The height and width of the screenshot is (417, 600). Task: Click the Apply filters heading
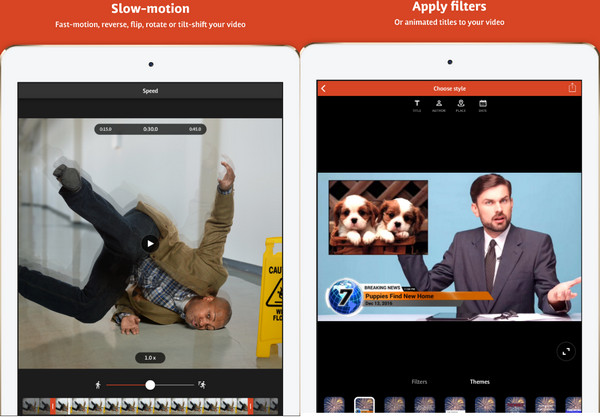(449, 7)
